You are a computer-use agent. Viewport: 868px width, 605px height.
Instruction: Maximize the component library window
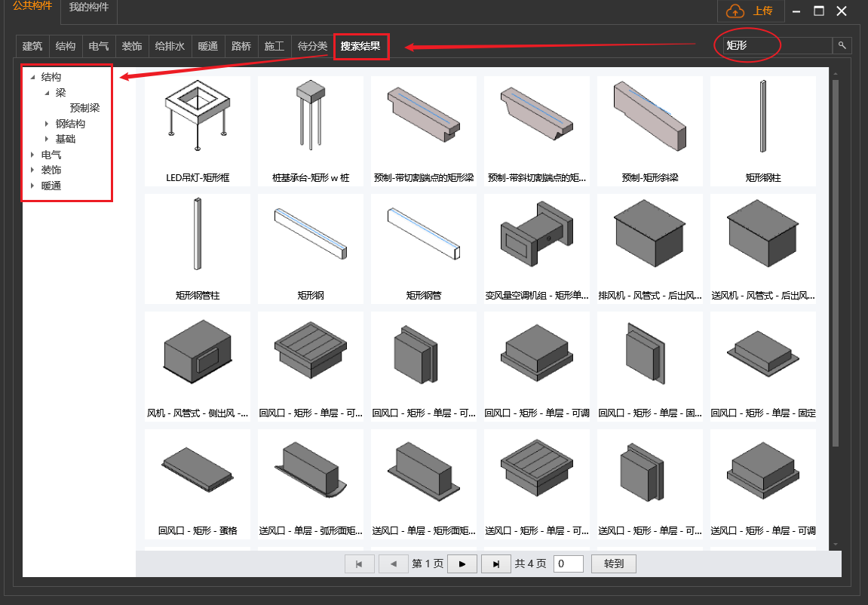(x=819, y=11)
